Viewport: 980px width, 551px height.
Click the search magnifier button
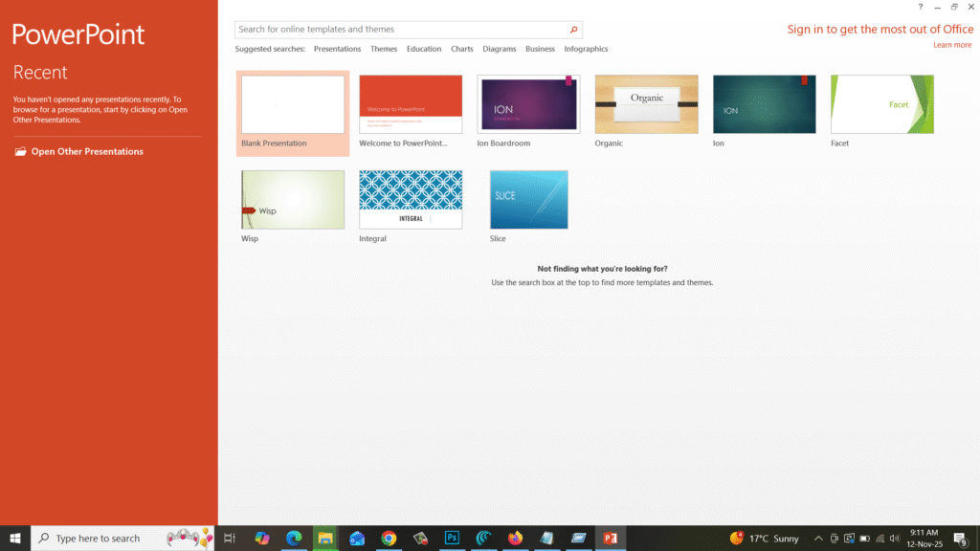(572, 29)
